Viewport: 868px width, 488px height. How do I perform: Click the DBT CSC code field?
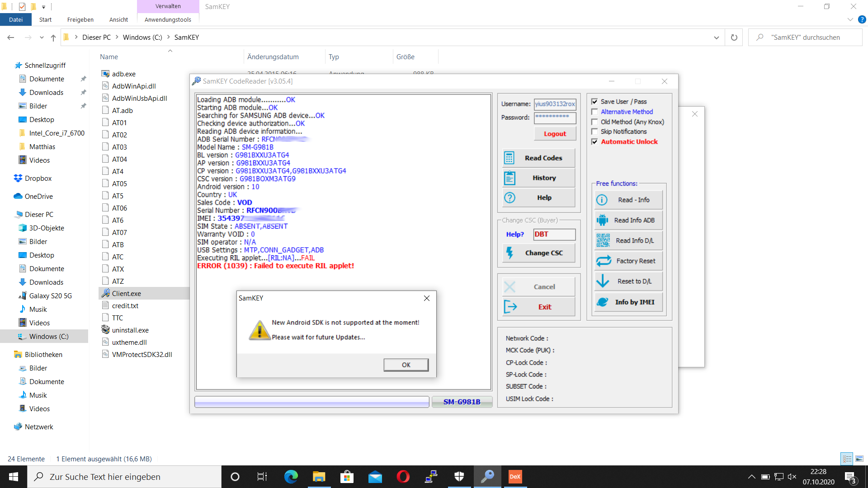[554, 234]
